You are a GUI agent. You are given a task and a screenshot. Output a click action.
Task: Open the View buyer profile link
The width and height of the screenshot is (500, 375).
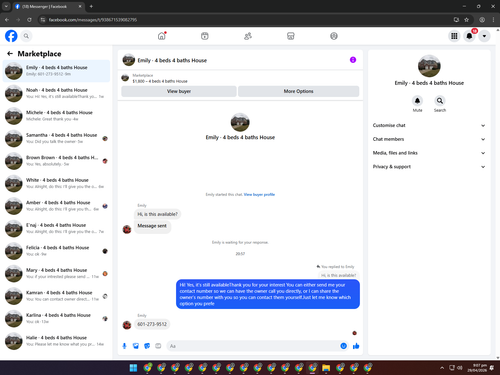(x=259, y=194)
